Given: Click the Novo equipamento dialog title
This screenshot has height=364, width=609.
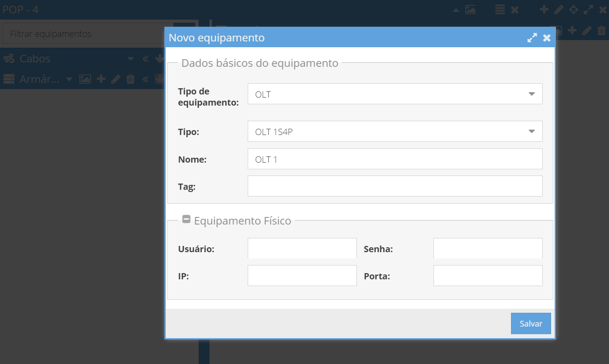Looking at the screenshot, I should coord(217,38).
